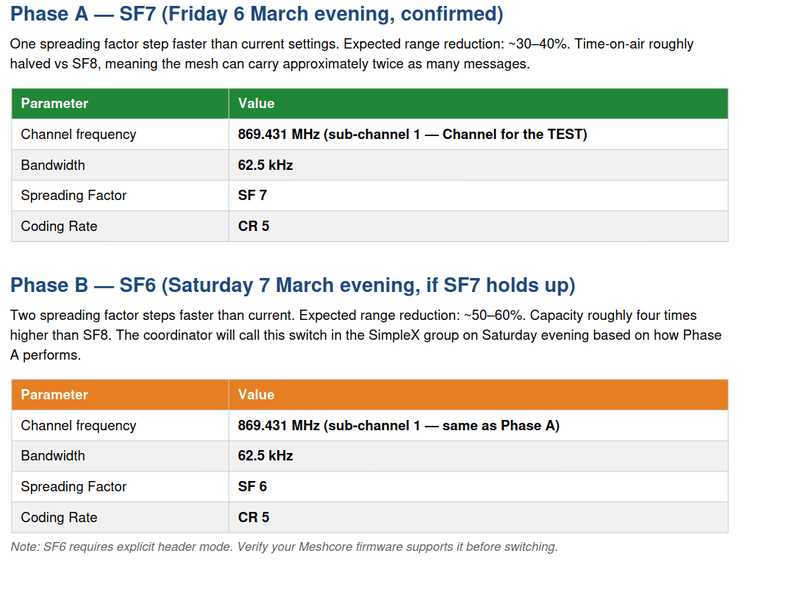This screenshot has height=595, width=800.
Task: Click the SF 6 spreading factor value
Action: [x=252, y=486]
